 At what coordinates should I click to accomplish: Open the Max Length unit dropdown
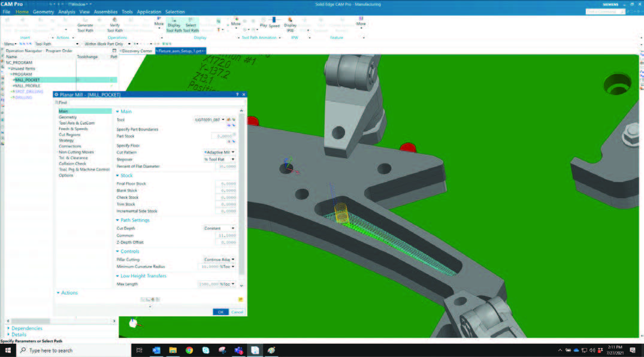coord(233,284)
